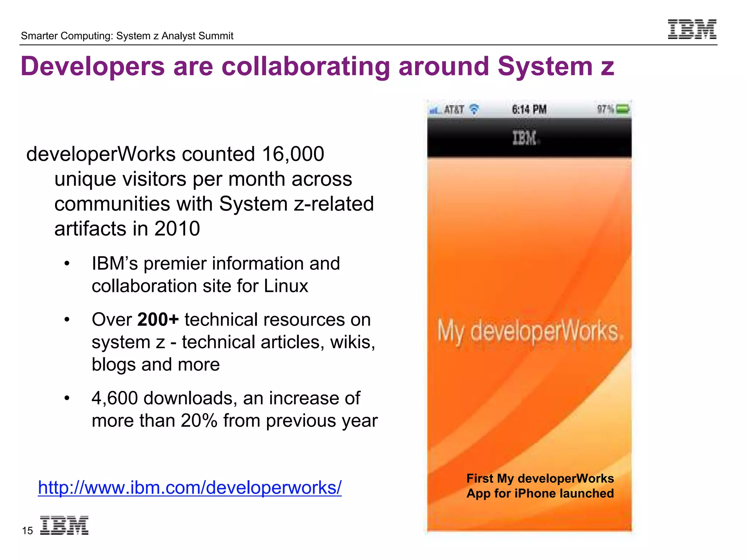Click the Wi-Fi icon in iPhone status bar
The image size is (747, 560).
(474, 109)
